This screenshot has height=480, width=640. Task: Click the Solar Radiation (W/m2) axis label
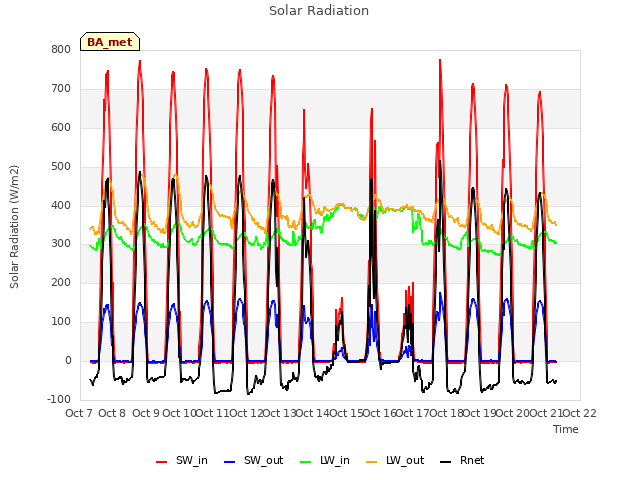(14, 227)
